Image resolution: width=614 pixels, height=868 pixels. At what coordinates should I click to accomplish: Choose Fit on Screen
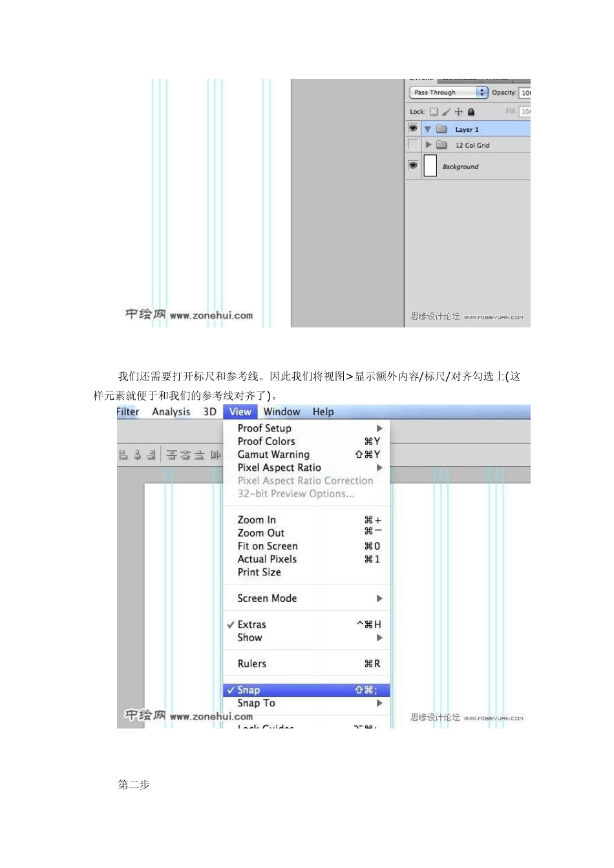[306, 546]
